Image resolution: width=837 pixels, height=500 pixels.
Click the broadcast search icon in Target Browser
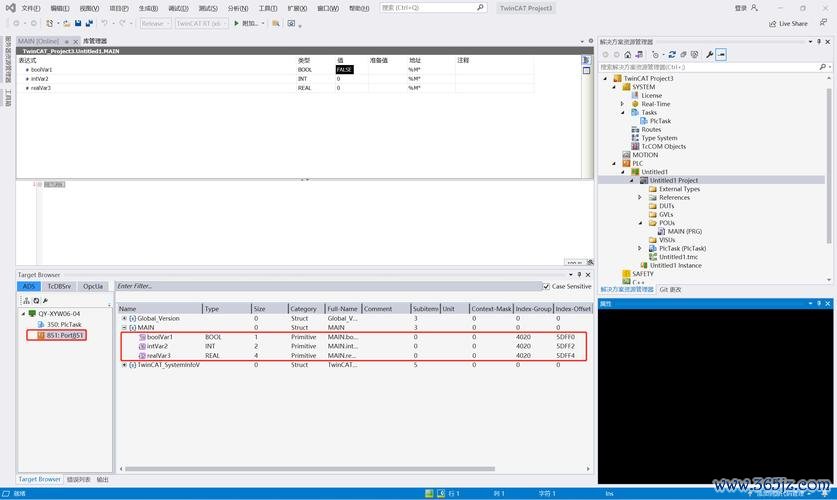26,301
